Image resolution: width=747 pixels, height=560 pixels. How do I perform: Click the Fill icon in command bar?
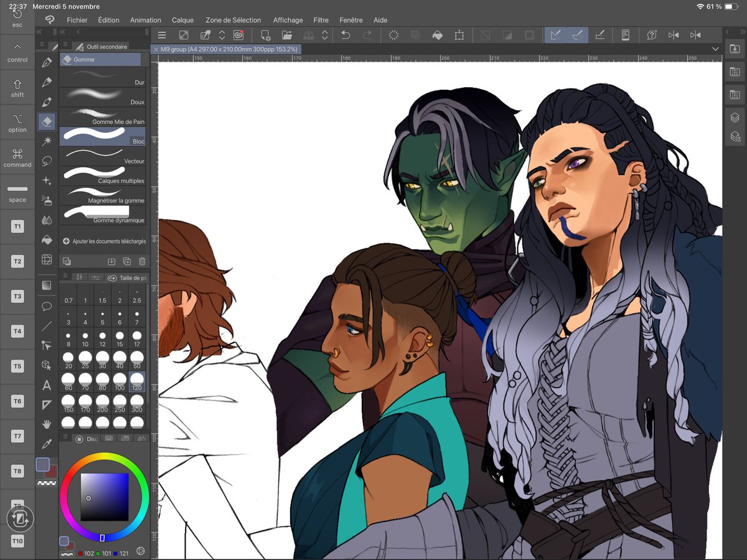coord(438,35)
